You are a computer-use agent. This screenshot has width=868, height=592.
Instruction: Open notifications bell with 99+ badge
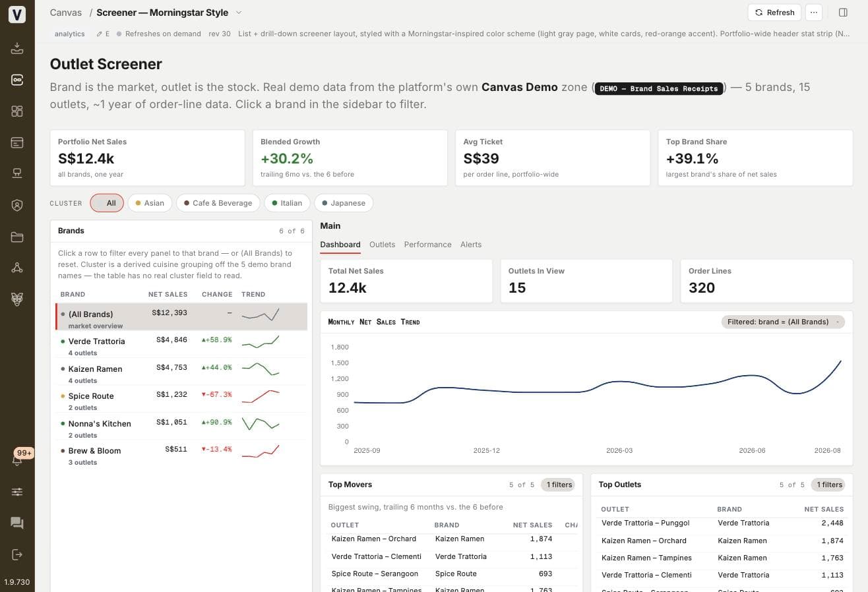tap(18, 459)
